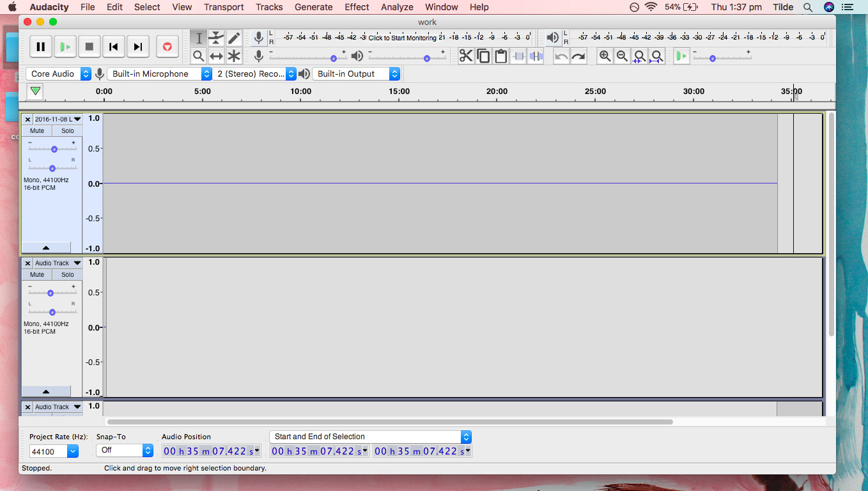Open the Apple menu
Screen dimensions: 868x491
(x=12, y=7)
